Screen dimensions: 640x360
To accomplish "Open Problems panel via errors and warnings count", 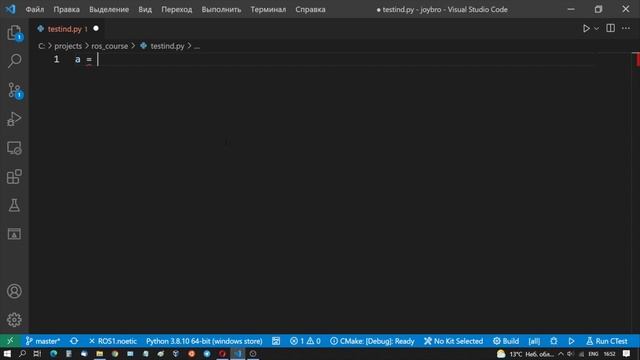I will [x=305, y=341].
